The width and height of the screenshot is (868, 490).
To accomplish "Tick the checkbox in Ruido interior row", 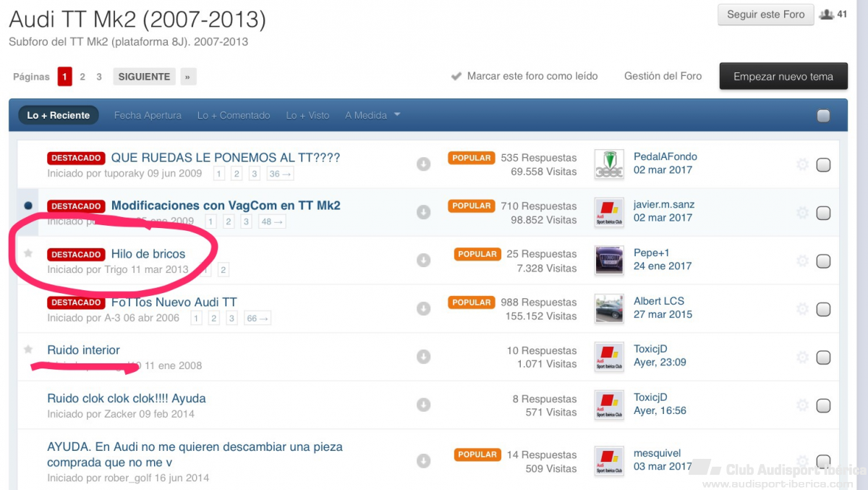I will [x=823, y=358].
